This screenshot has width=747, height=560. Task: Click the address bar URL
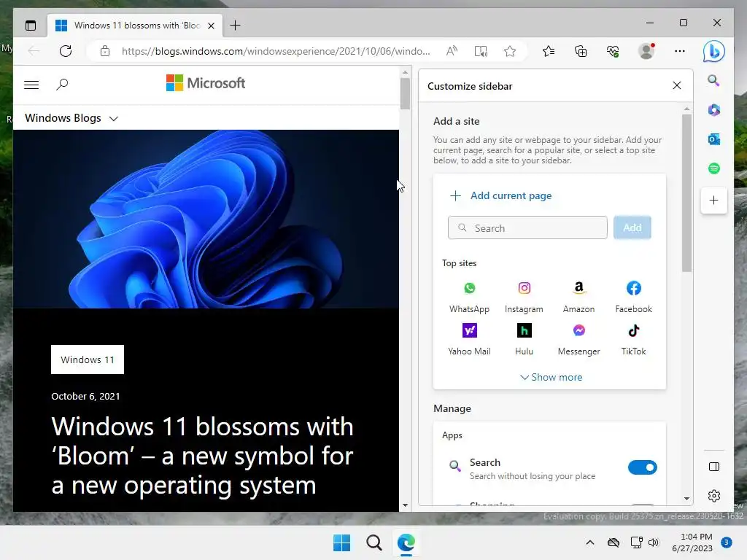tap(275, 51)
